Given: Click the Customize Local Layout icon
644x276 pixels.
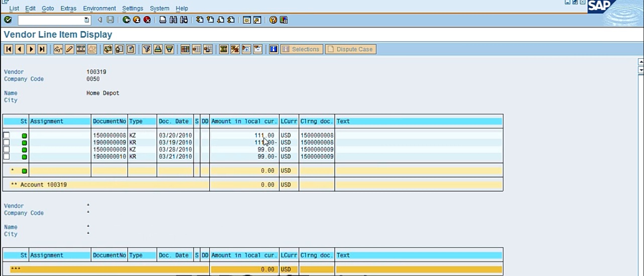Looking at the screenshot, I should pos(284,20).
